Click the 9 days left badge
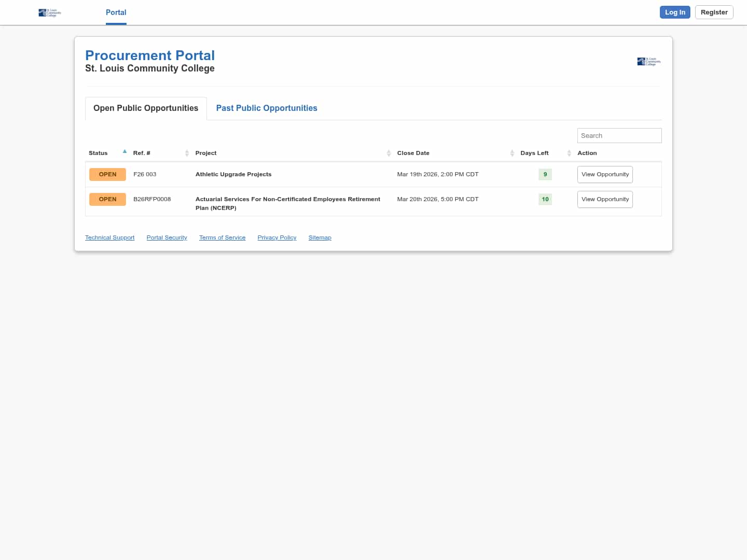 pos(545,174)
